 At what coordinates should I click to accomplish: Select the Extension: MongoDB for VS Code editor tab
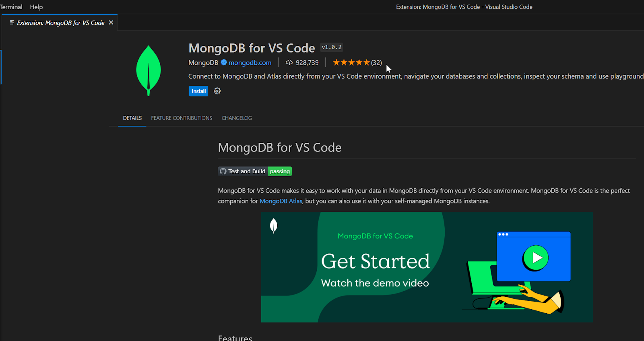pos(60,23)
